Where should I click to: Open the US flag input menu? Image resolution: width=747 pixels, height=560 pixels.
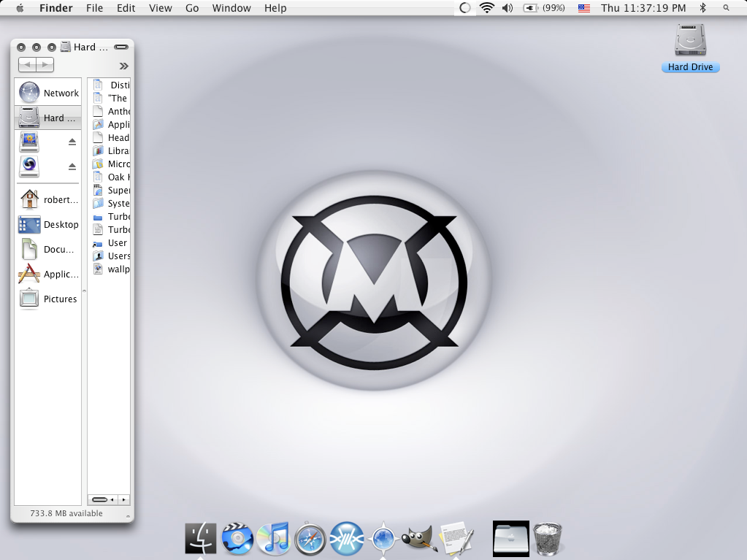(584, 8)
